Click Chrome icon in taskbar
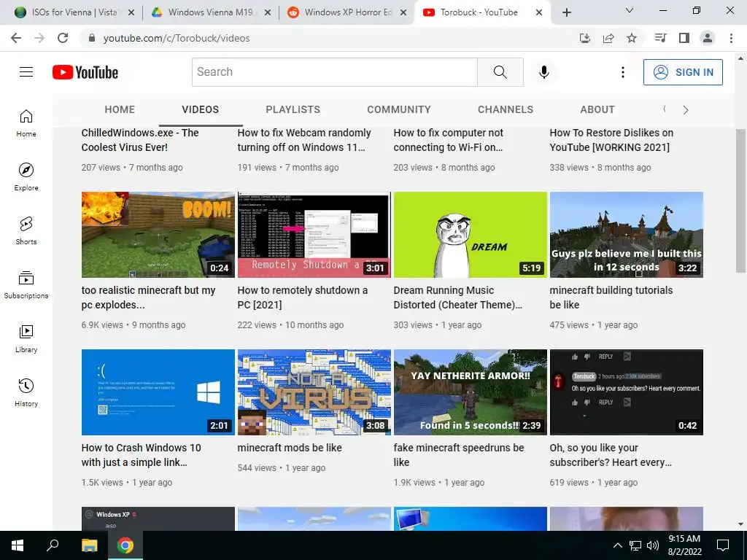Screen dimensions: 747x560 [x=125, y=545]
